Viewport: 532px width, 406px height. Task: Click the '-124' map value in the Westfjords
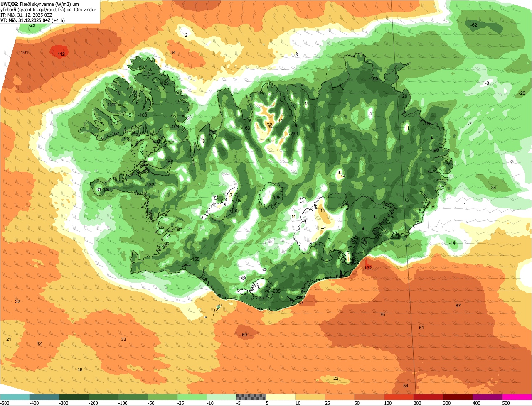[x=111, y=105]
